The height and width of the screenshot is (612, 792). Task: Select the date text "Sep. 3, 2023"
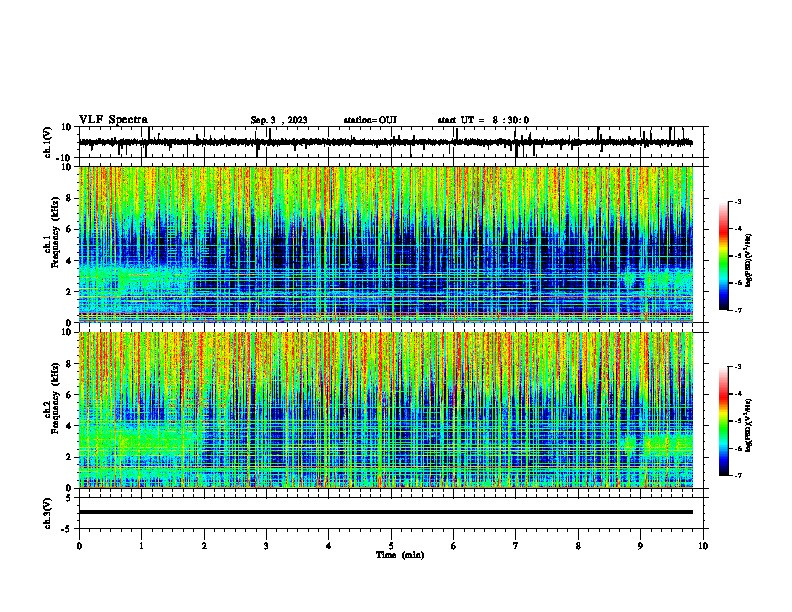[279, 120]
